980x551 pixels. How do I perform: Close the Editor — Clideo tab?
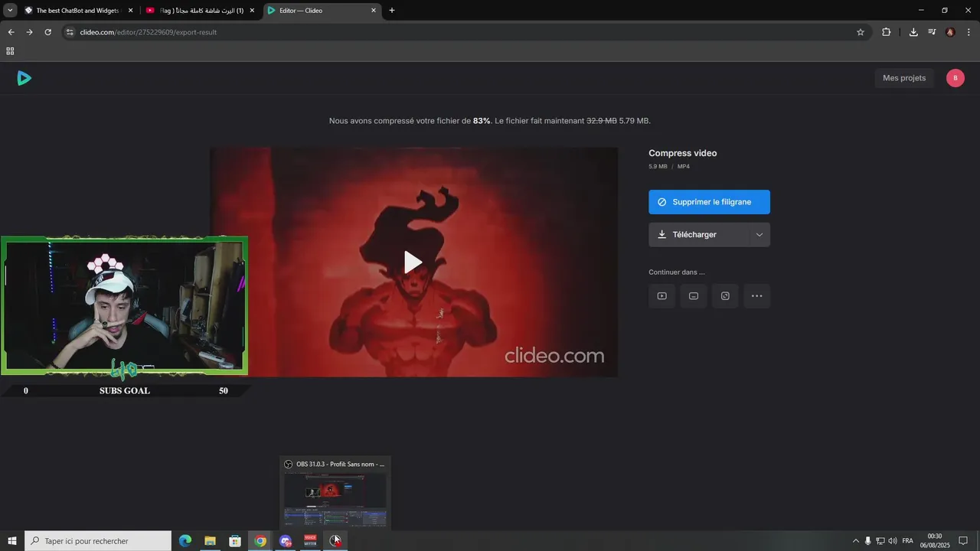coord(374,11)
